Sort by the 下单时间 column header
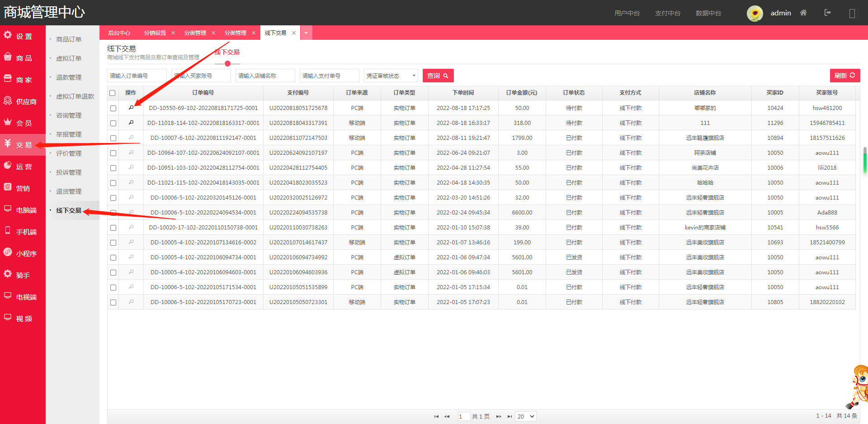Viewport: 868px width, 424px height. (x=463, y=93)
